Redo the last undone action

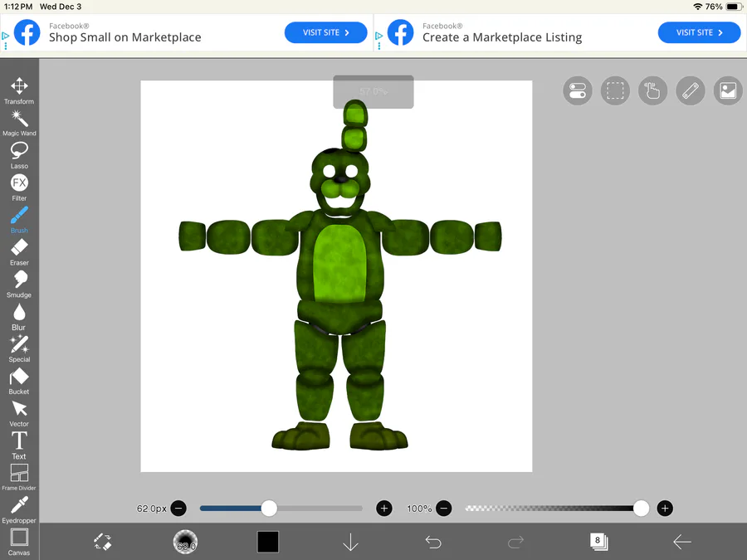click(x=516, y=542)
